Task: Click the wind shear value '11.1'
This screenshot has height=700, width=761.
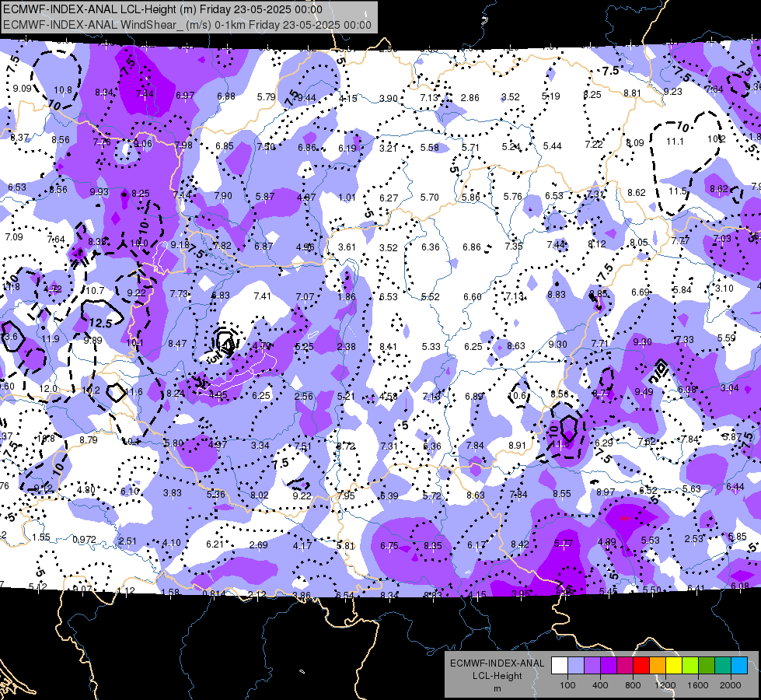Action: tap(675, 142)
